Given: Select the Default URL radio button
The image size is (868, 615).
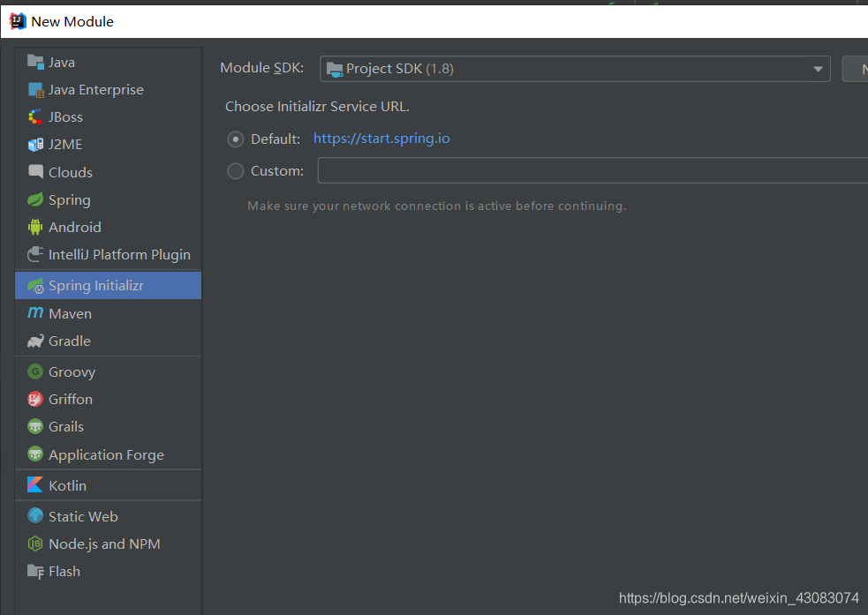Looking at the screenshot, I should coord(235,139).
